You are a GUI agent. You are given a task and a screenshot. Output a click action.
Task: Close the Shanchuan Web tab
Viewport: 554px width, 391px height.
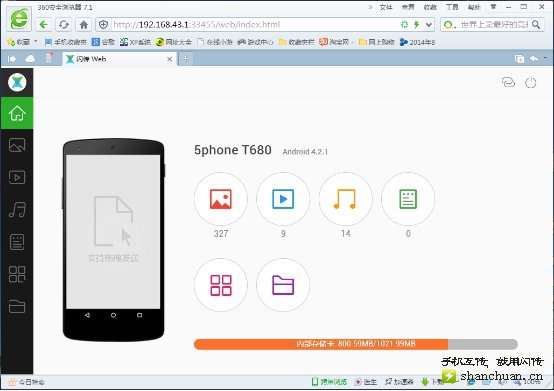[x=170, y=59]
